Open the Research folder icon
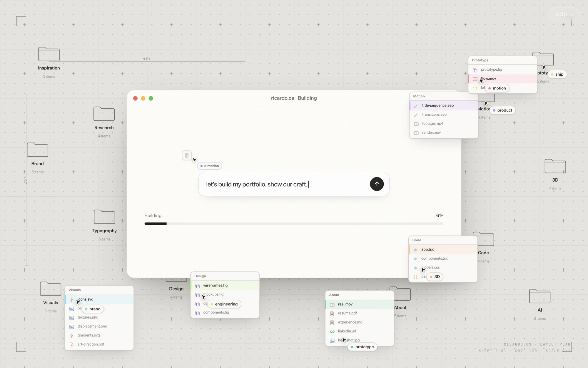This screenshot has height=368, width=588. [104, 114]
